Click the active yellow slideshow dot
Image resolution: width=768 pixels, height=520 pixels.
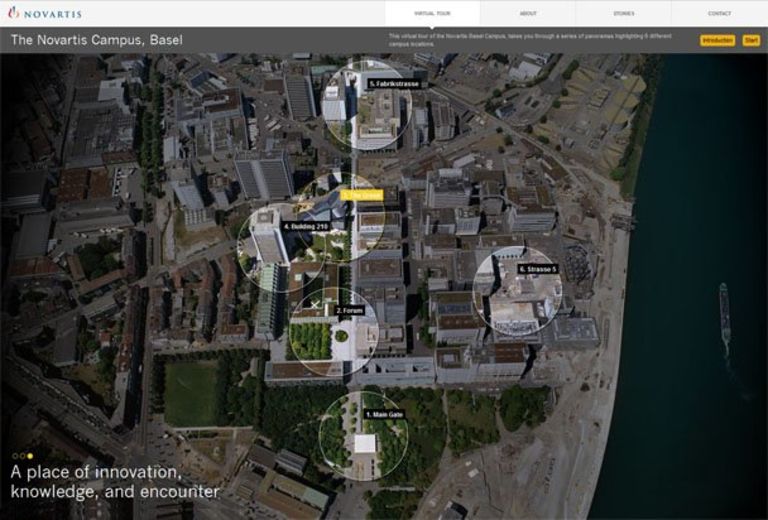(x=30, y=456)
